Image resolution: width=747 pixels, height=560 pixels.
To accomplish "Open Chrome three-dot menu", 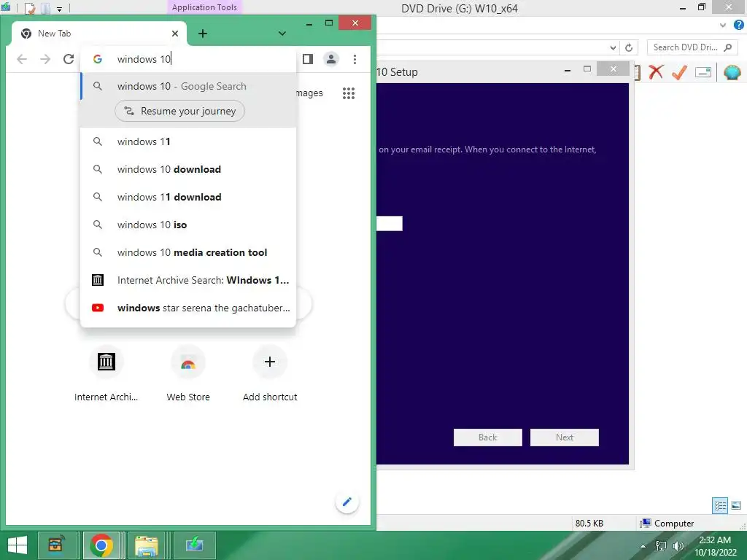I will [x=355, y=59].
